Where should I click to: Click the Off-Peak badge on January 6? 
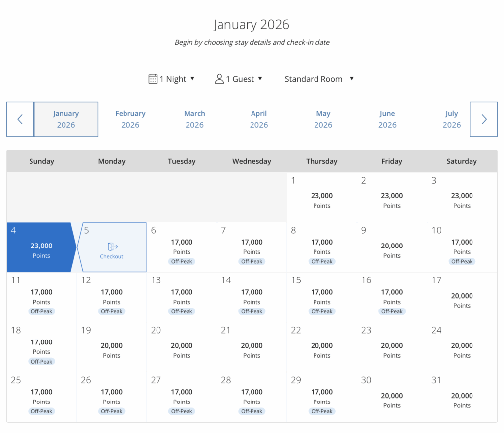tap(182, 262)
